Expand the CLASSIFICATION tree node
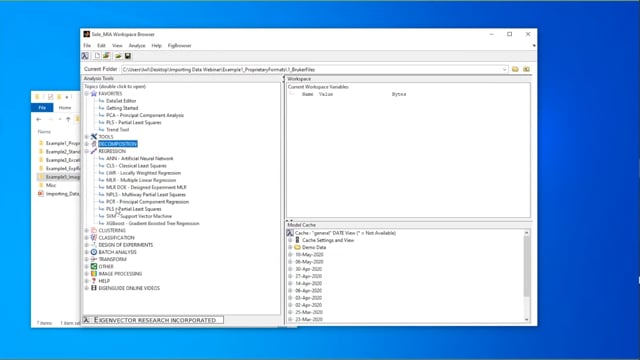Screen dimensions: 640x360 pos(87,238)
